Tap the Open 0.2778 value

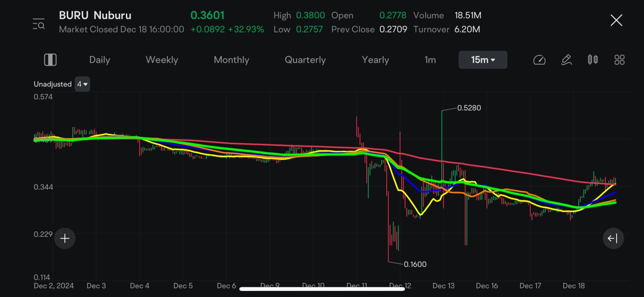(x=393, y=15)
